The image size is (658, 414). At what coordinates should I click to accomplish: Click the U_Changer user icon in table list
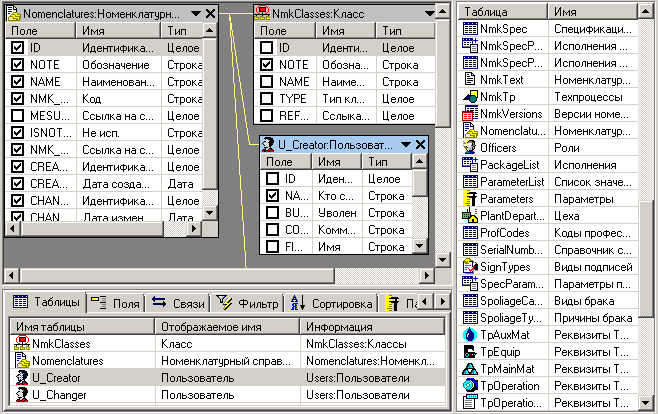[20, 396]
